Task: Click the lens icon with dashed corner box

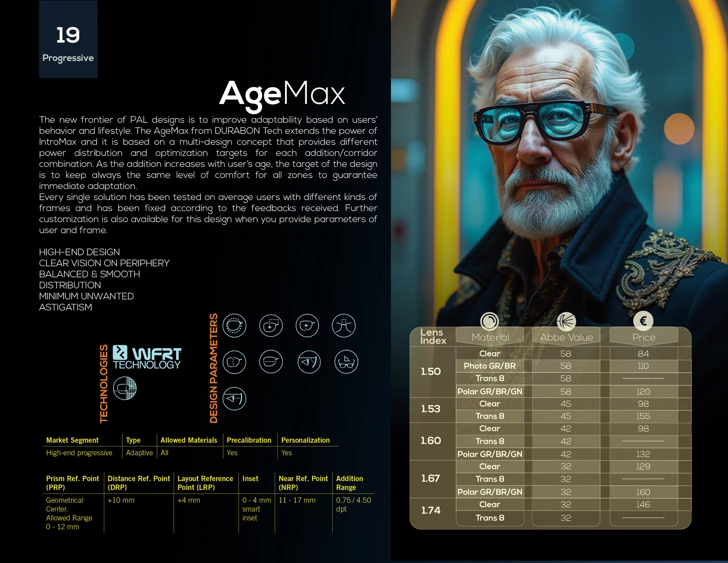Action: pyautogui.click(x=271, y=325)
